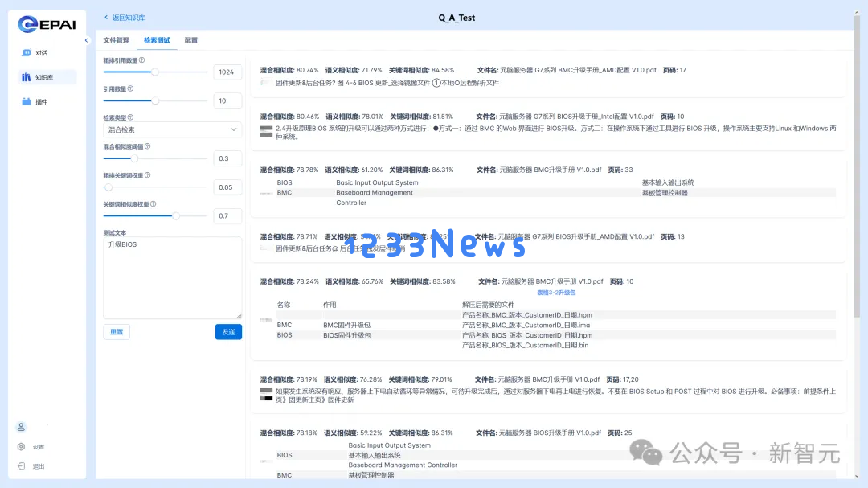
Task: Click the 语义相似度: 65.76% value
Action: coord(354,281)
